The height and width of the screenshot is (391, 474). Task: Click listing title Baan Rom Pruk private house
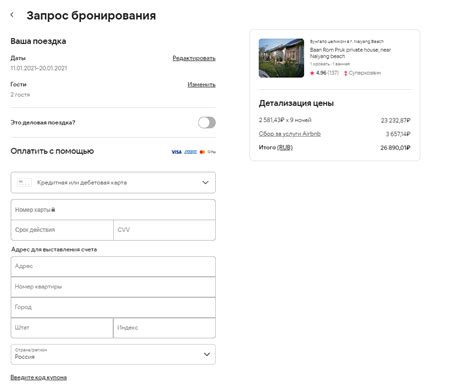(350, 53)
